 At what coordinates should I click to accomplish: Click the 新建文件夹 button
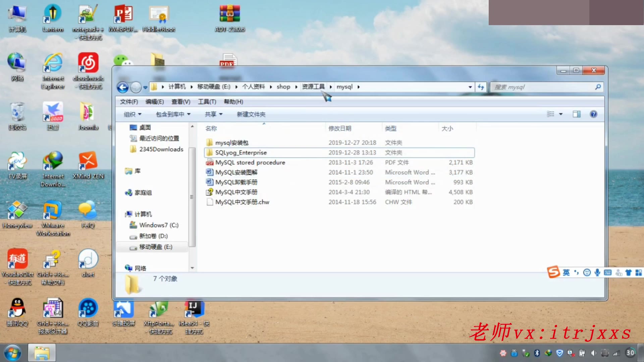click(251, 114)
